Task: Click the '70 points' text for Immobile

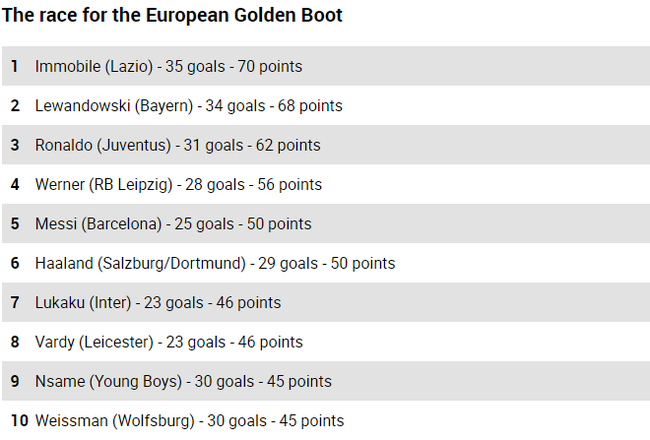Action: (270, 66)
